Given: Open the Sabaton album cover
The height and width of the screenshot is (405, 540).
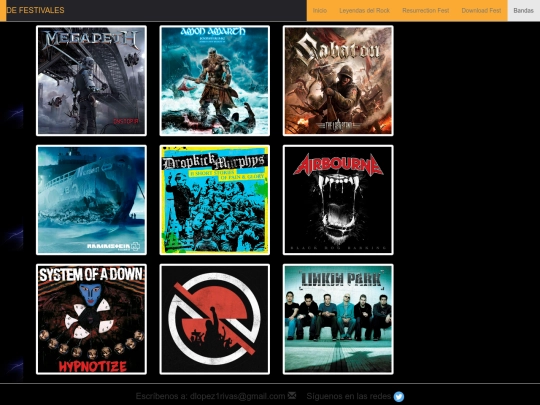Looking at the screenshot, I should point(338,81).
